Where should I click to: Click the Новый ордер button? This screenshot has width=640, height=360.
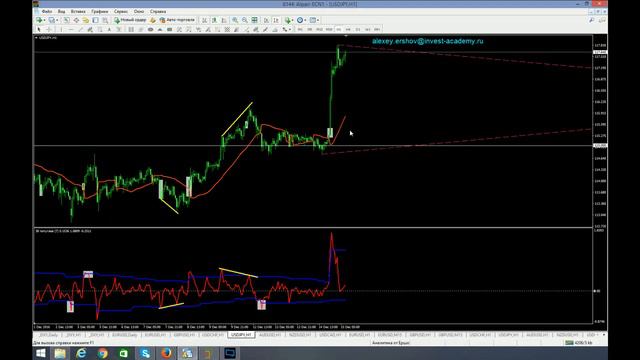[131, 20]
